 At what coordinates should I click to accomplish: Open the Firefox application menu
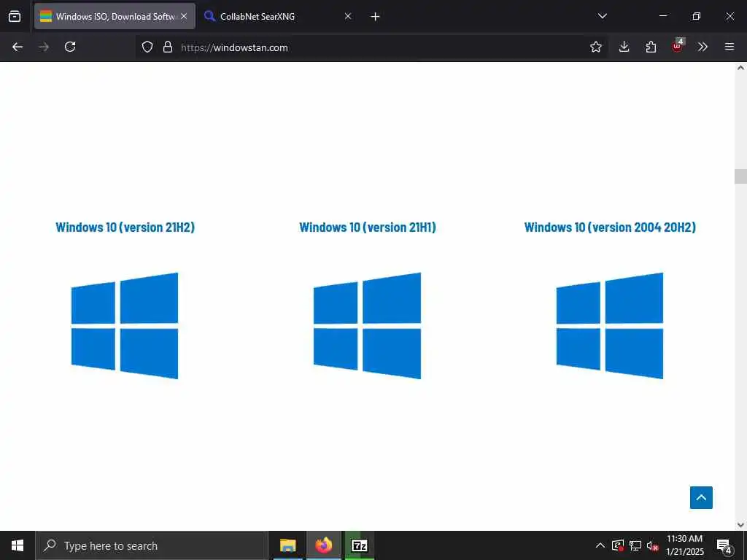click(729, 47)
